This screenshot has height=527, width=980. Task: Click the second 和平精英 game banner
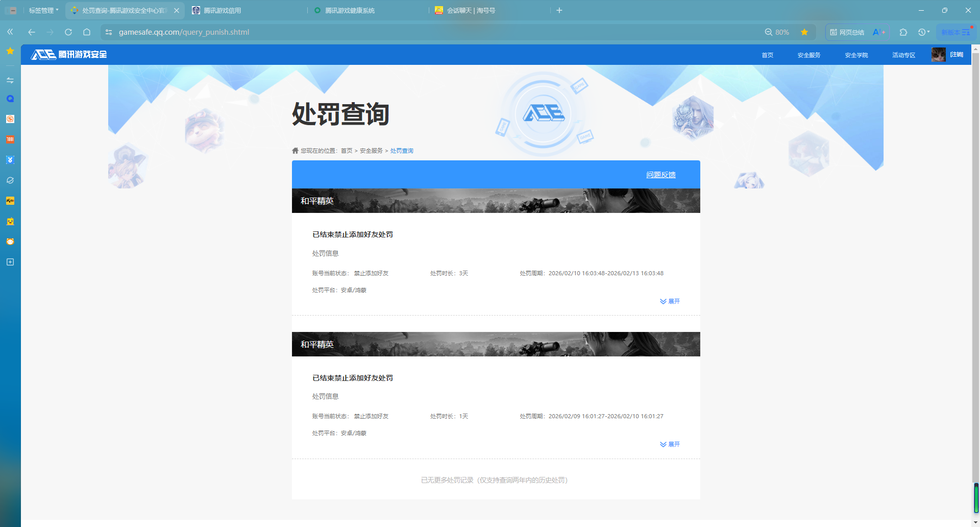[496, 344]
